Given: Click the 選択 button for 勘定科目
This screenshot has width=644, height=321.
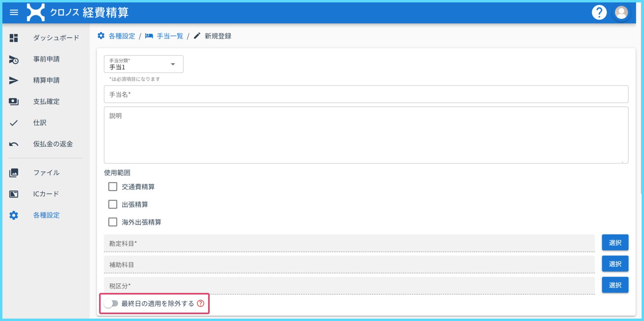Looking at the screenshot, I should 615,242.
